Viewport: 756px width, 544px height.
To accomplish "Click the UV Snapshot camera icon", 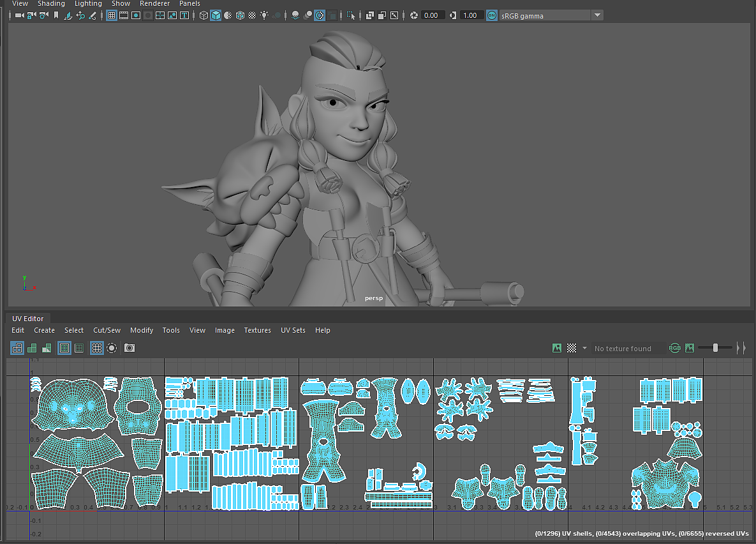I will pyautogui.click(x=130, y=348).
